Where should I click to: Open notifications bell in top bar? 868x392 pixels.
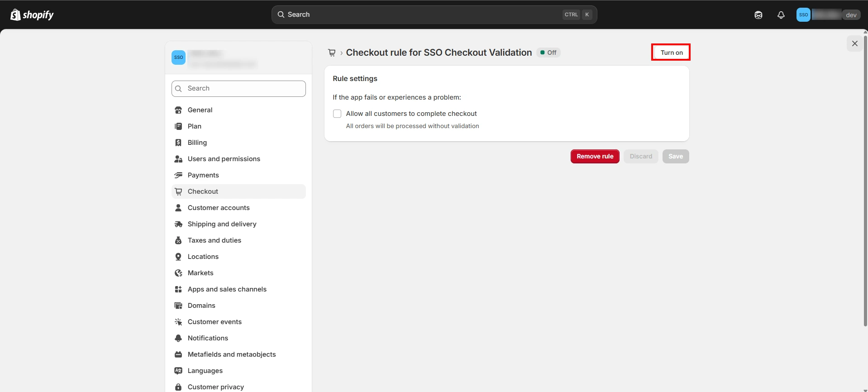point(781,15)
